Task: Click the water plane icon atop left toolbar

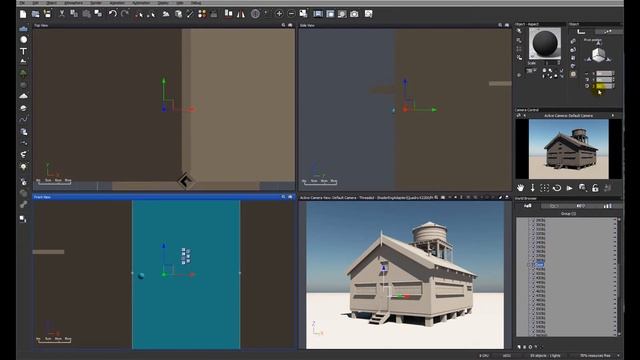Action: point(24,29)
